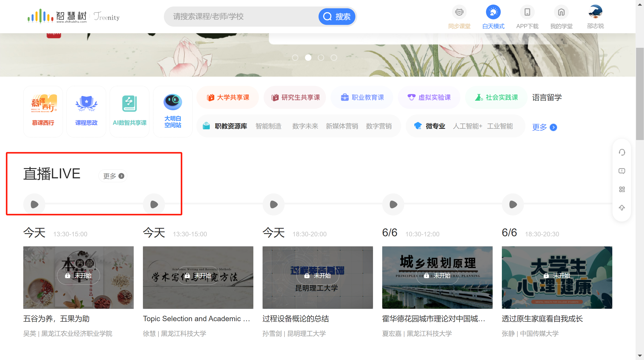Show the QR code icon

click(x=622, y=189)
